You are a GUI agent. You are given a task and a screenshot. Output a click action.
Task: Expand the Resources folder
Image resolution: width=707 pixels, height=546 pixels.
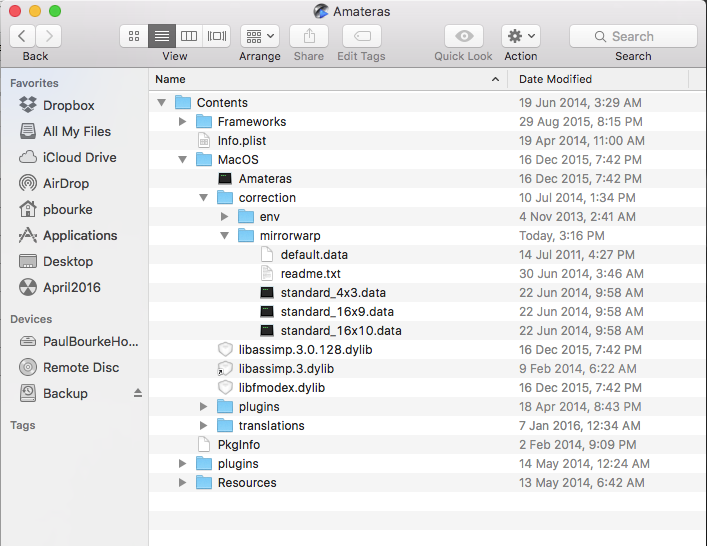[182, 483]
